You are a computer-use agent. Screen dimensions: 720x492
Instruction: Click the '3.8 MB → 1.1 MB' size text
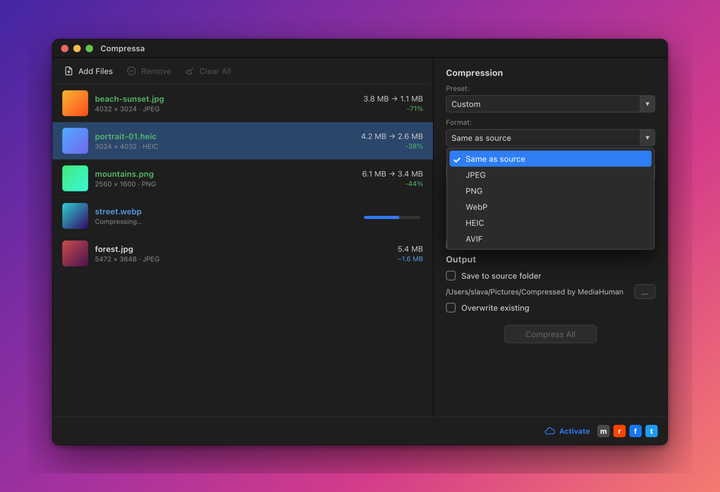393,99
